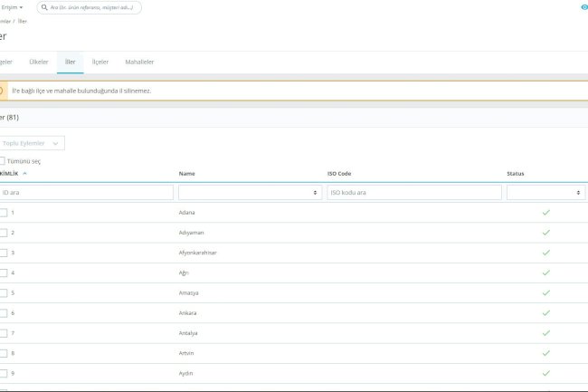Click the Adıyaman name cell
Screen dimensions: 588x392
191,233
